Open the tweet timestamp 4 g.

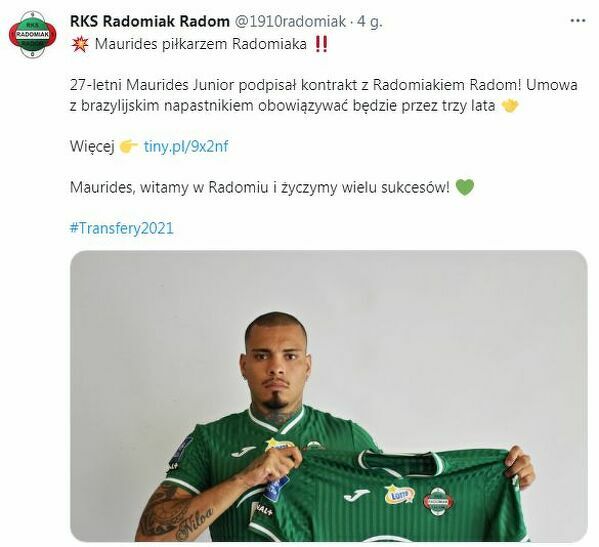369,22
